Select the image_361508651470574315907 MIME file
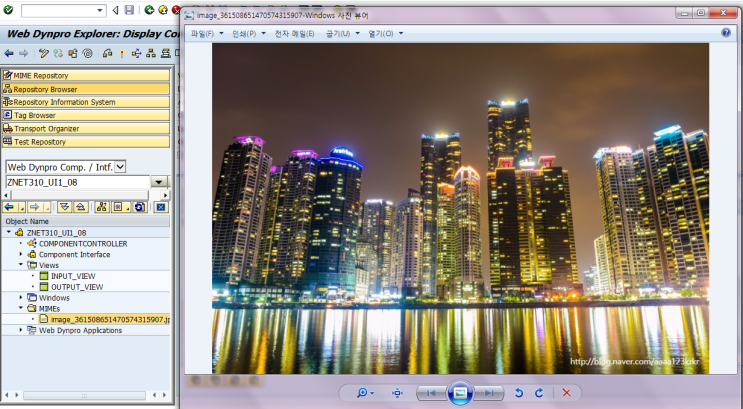Image resolution: width=743 pixels, height=409 pixels. tap(110, 319)
